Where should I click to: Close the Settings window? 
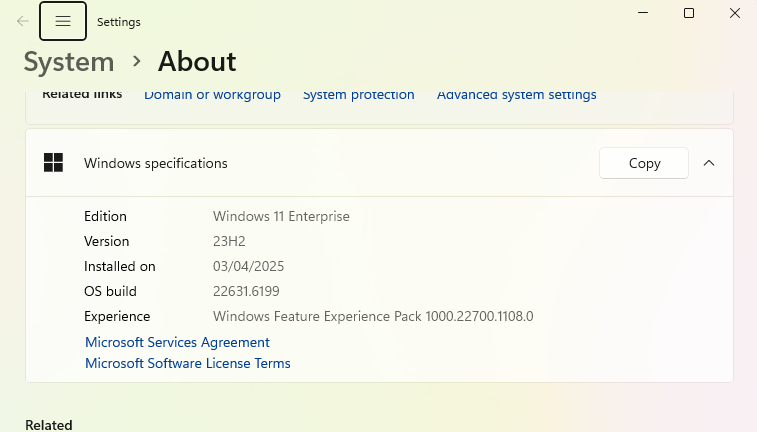point(735,13)
